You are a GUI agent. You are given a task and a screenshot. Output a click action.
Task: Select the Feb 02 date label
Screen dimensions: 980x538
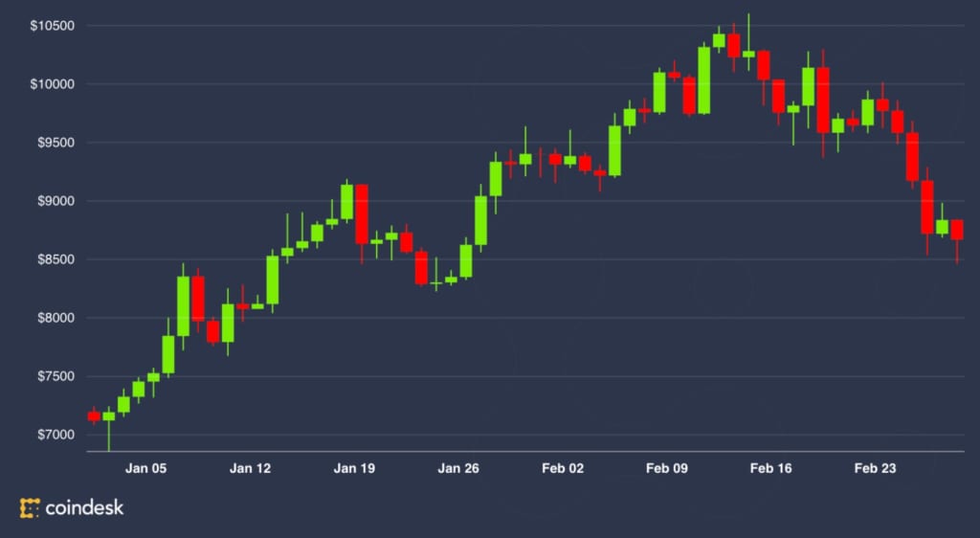562,468
